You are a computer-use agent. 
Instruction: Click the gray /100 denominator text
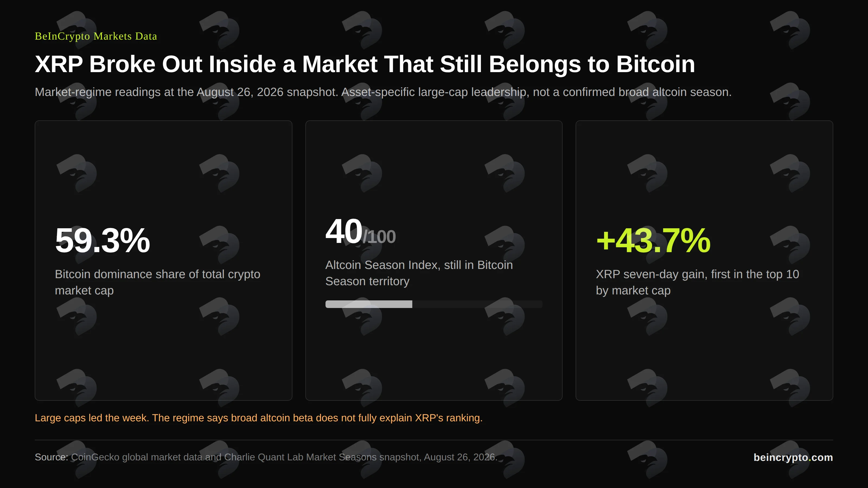click(379, 237)
